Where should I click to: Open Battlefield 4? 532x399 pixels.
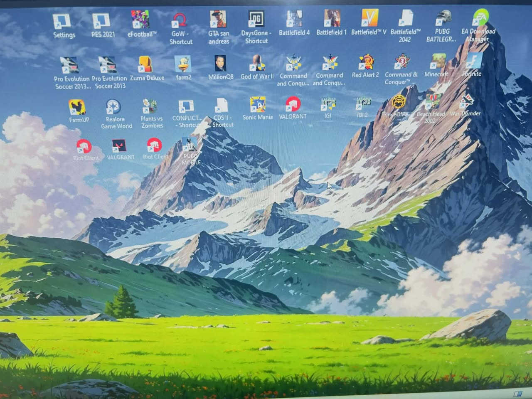pyautogui.click(x=294, y=19)
